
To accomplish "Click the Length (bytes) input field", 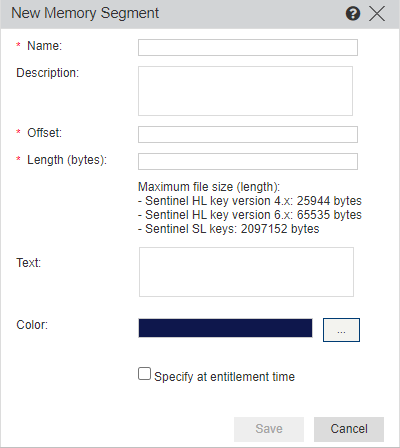I will tap(248, 161).
